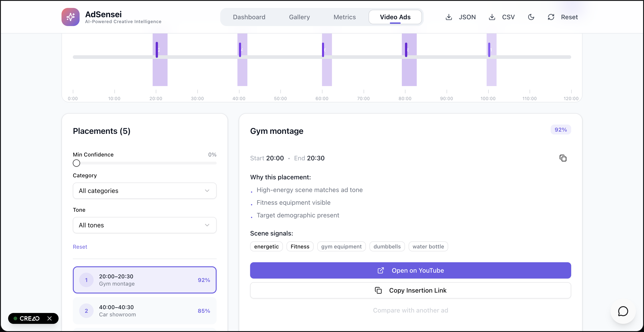This screenshot has width=644, height=332.
Task: Go to the Gallery tab
Action: [299, 17]
